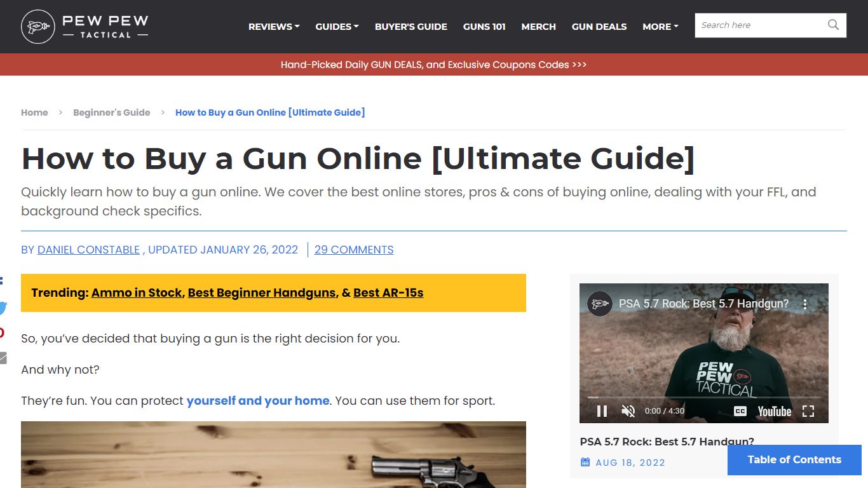Image resolution: width=868 pixels, height=488 pixels.
Task: Follow the yourself and your home link
Action: pos(258,401)
